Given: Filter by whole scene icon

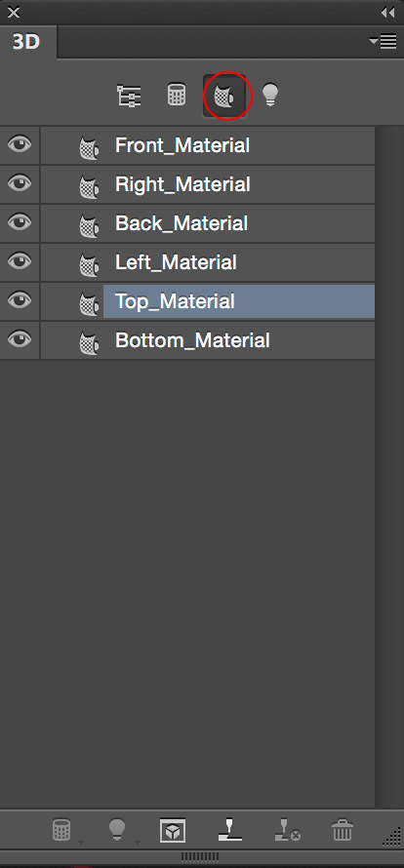Looking at the screenshot, I should (129, 96).
